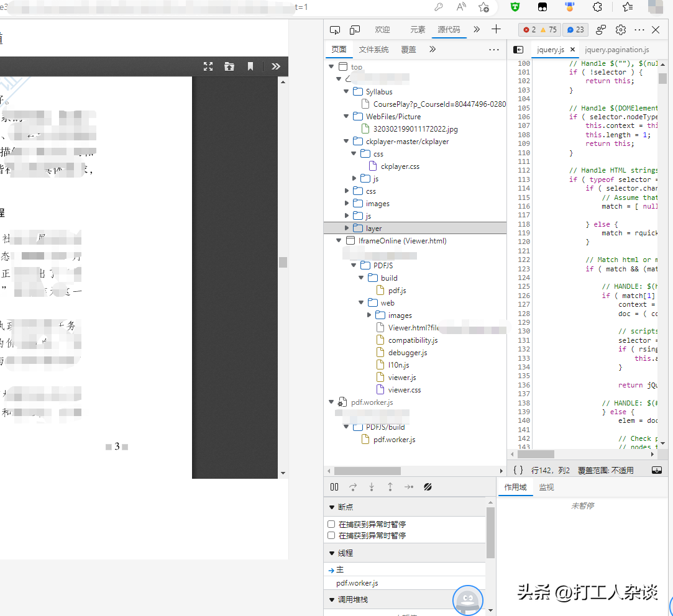The height and width of the screenshot is (616, 673).
Task: Click the step over debugger icon
Action: (353, 487)
